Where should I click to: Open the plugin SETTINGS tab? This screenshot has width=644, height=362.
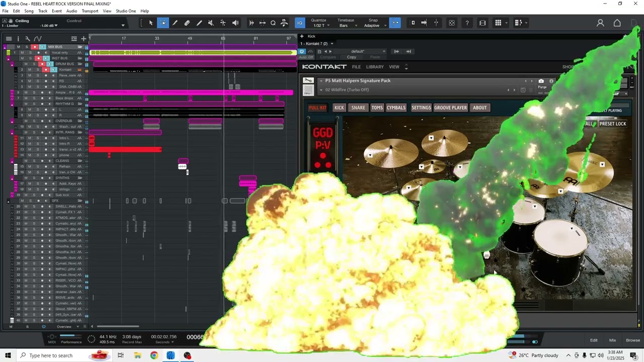421,108
